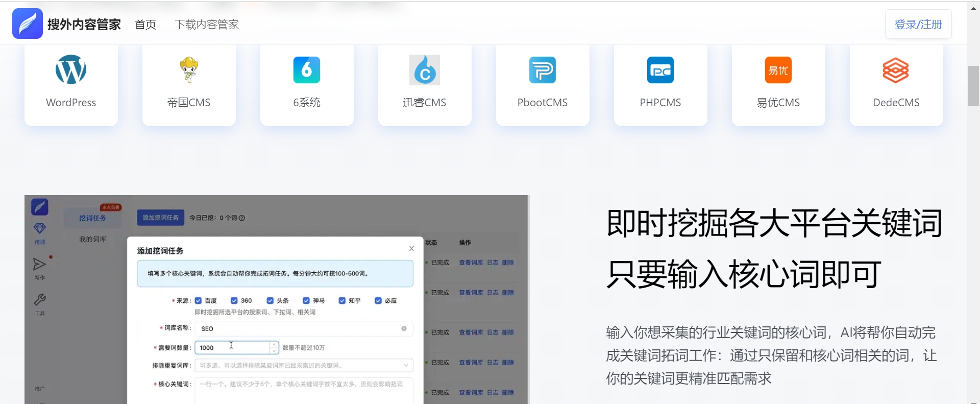Focus the 词库名称 input containing SEO
Image resolution: width=980 pixels, height=404 pixels.
304,328
